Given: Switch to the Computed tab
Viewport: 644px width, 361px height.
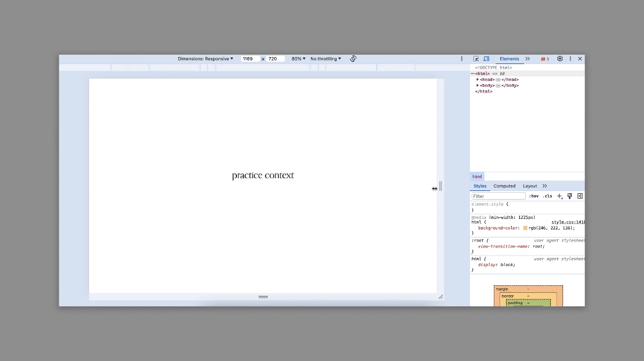Looking at the screenshot, I should click(504, 186).
